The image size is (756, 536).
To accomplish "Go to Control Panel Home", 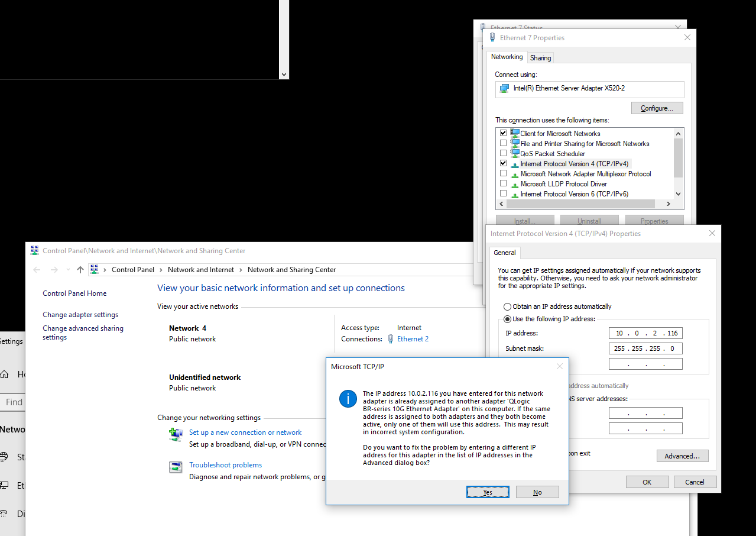I will [74, 293].
